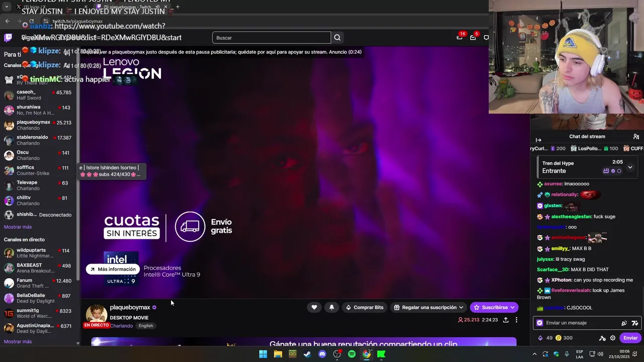
Task: Show hidden system tray icons
Action: tap(534, 354)
